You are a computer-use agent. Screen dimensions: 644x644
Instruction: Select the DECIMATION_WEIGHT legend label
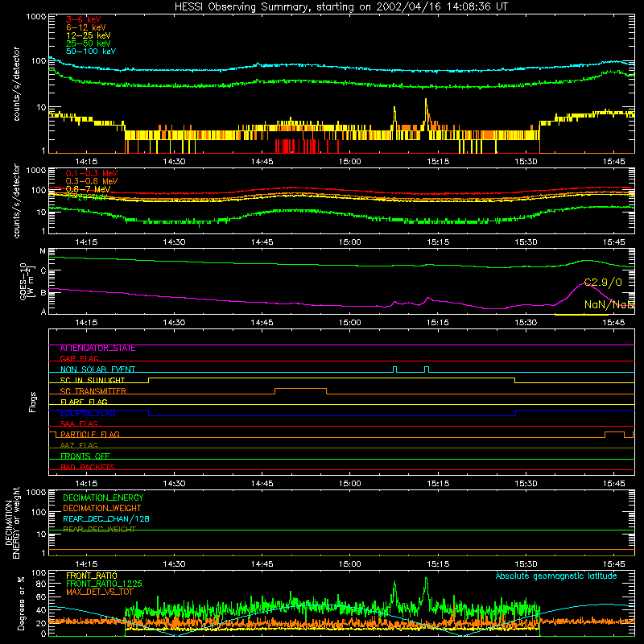pyautogui.click(x=102, y=509)
